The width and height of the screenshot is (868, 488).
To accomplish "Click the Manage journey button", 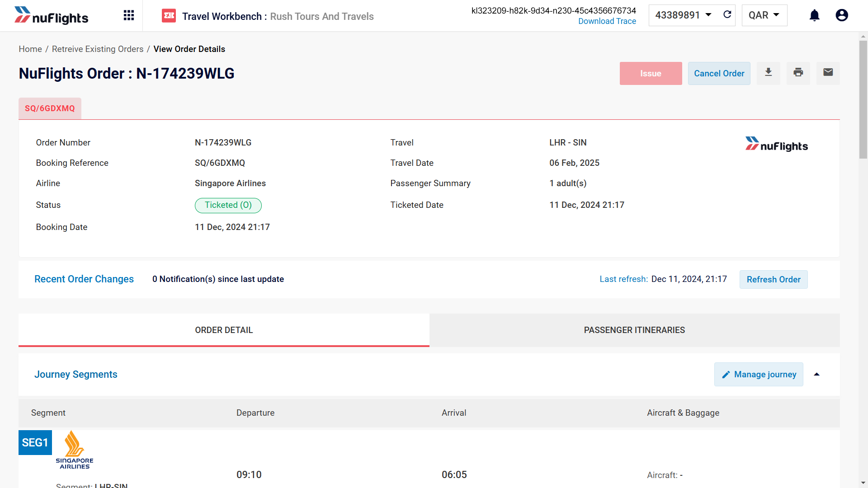I will (759, 374).
